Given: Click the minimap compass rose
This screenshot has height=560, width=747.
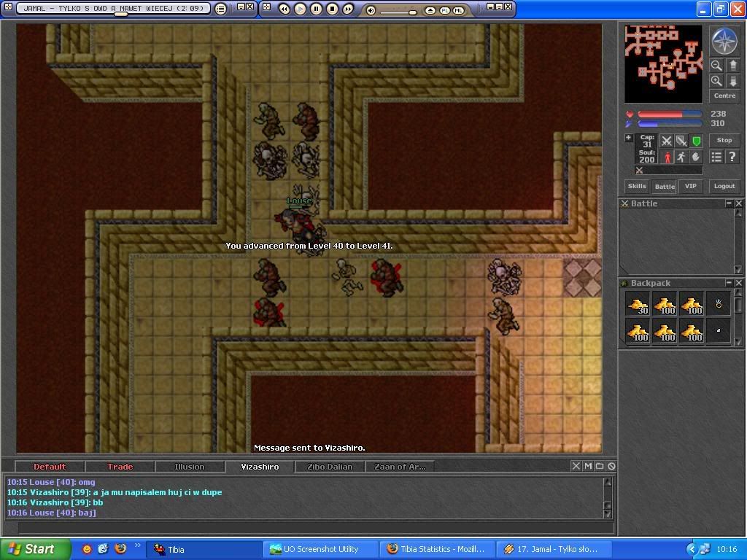Looking at the screenshot, I should [724, 41].
